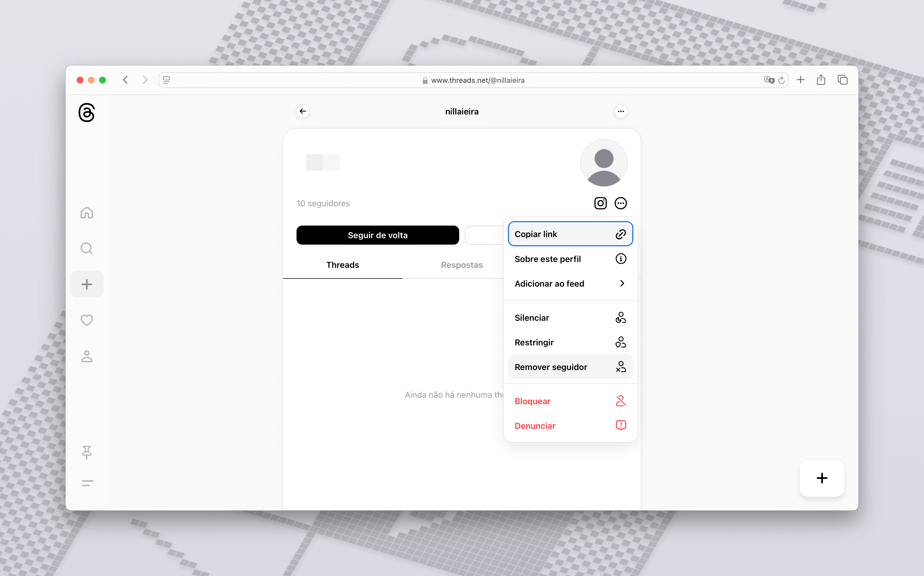Open the 10 seguidores followers list
The image size is (924, 576).
(323, 203)
